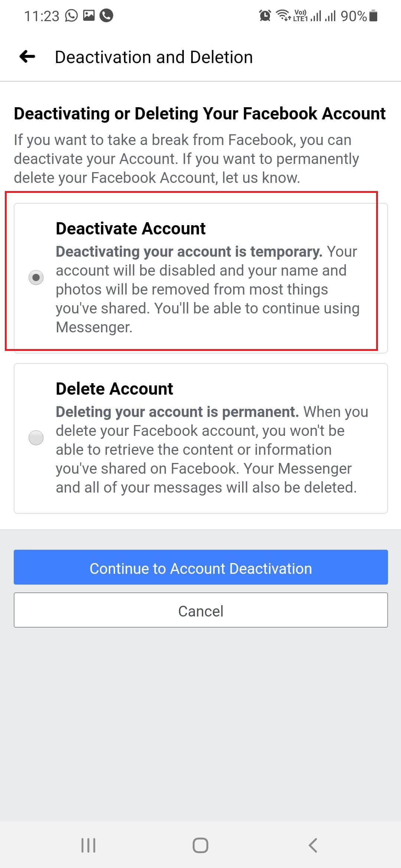Select the Delete Account radio button
401x868 pixels.
click(36, 438)
